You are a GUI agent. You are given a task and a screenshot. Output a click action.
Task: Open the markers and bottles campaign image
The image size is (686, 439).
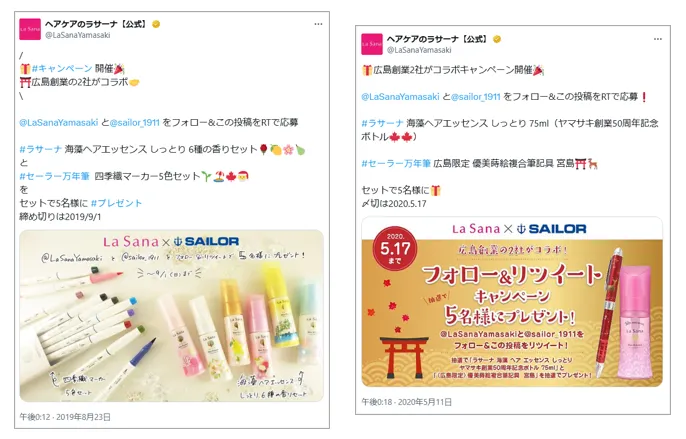click(172, 316)
